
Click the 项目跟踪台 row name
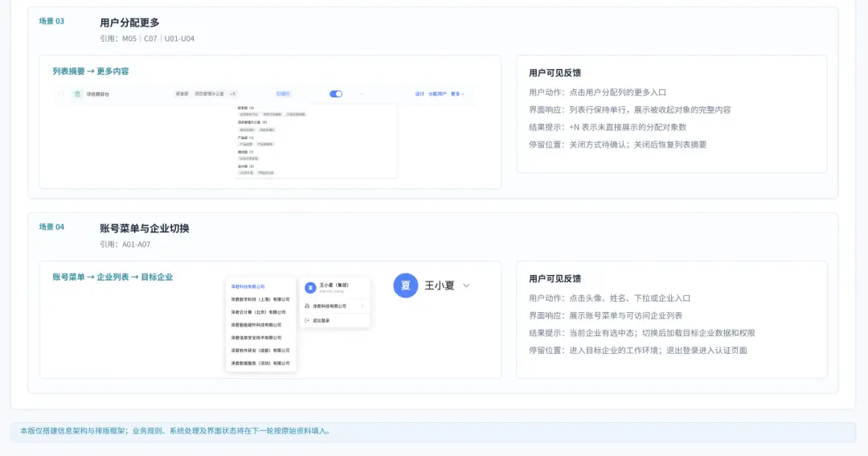click(x=98, y=94)
